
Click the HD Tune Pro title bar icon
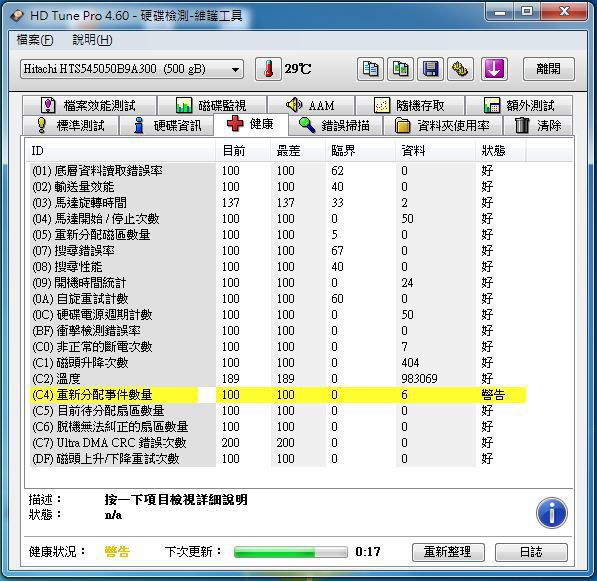pos(17,16)
